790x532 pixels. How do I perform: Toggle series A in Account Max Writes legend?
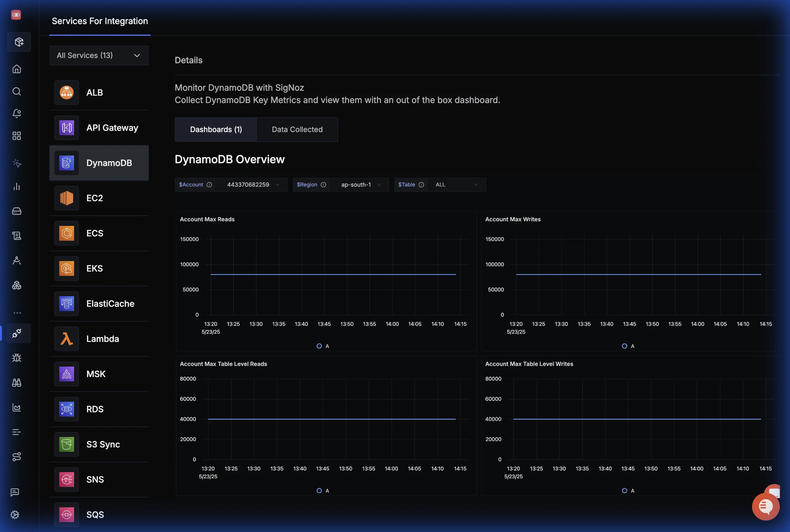coord(628,346)
